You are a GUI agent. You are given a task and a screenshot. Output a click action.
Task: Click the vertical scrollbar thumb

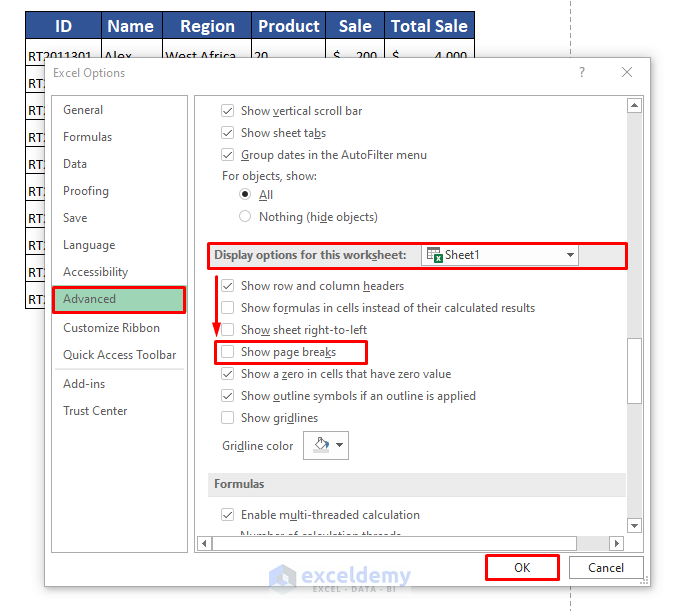[x=634, y=371]
